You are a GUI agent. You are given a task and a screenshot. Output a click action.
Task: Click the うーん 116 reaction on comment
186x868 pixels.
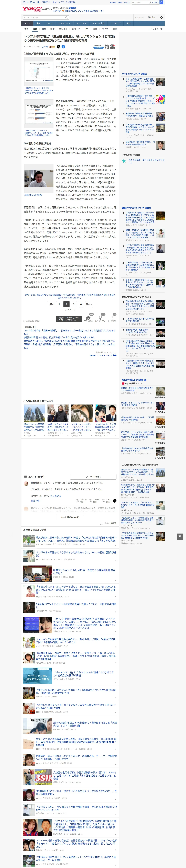pos(106,501)
